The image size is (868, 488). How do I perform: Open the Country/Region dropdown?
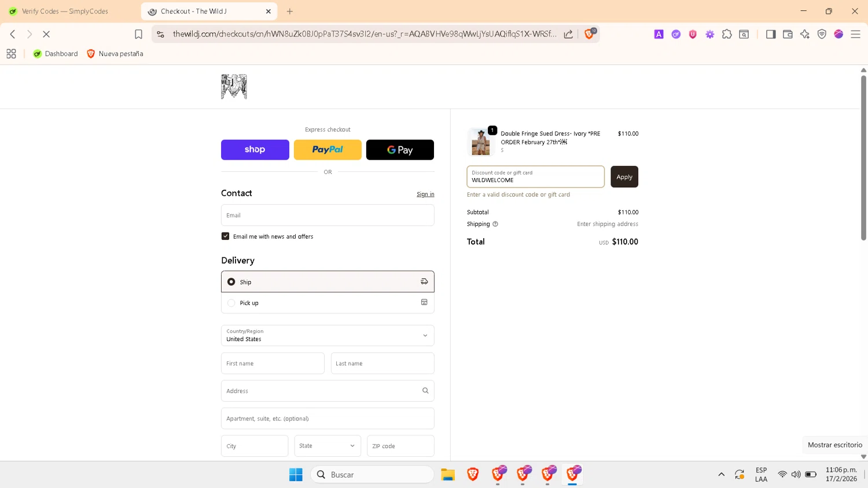click(328, 335)
